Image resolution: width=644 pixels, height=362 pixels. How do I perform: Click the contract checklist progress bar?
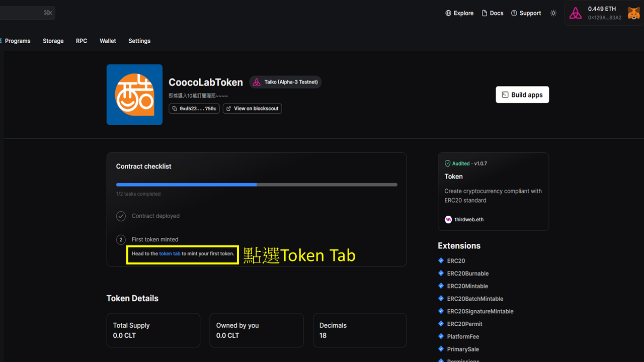(257, 185)
